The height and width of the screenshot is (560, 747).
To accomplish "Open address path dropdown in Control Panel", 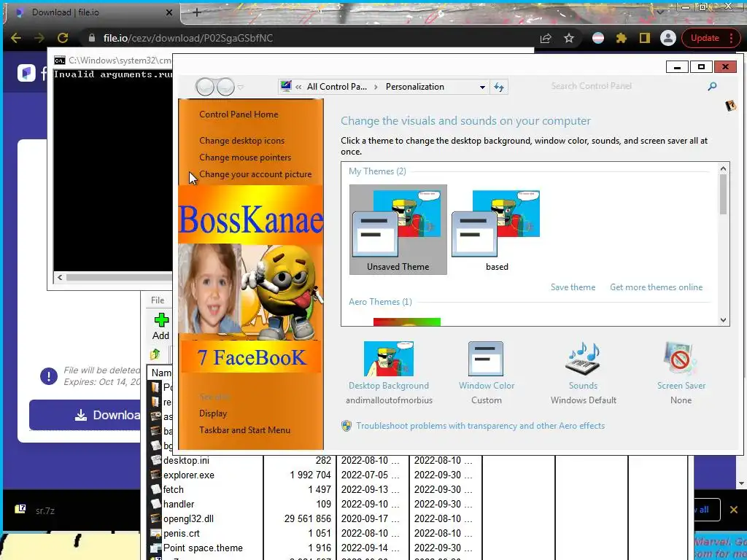I will 482,87.
